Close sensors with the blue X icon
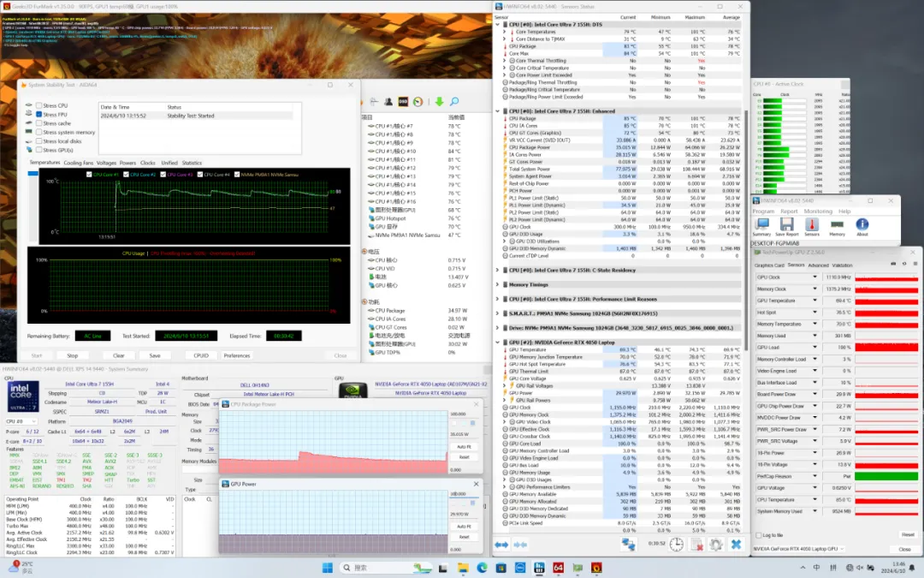Viewport: 924px width, 578px height. (736, 545)
